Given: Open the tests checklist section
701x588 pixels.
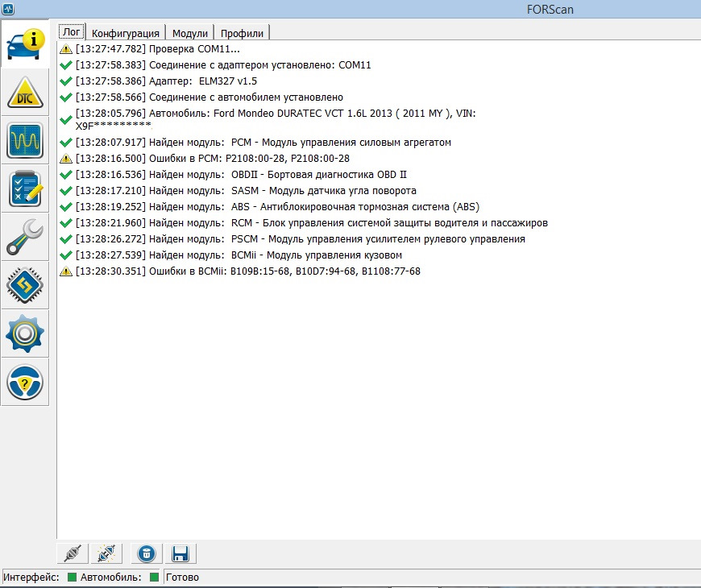Looking at the screenshot, I should click(x=25, y=188).
